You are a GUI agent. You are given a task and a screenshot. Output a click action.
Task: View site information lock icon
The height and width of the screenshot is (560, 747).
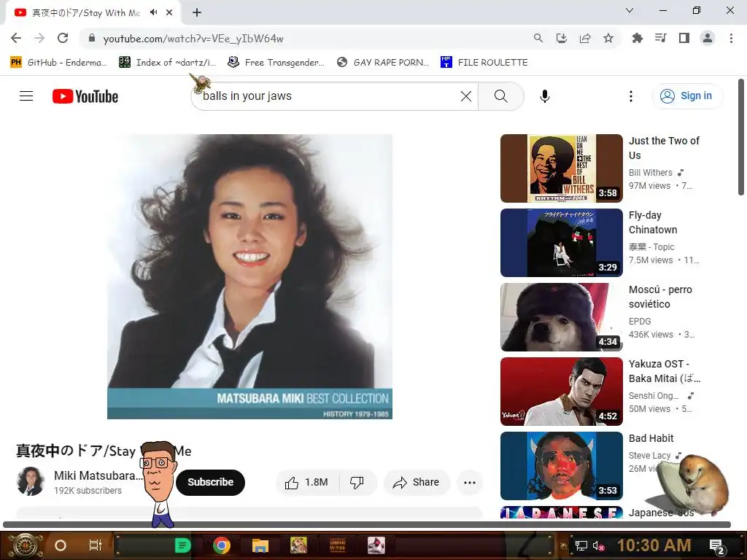[92, 38]
